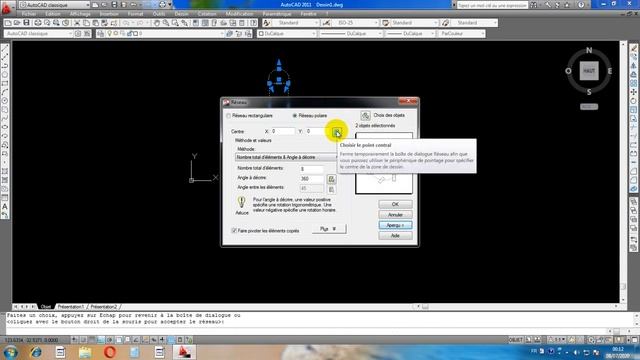Switch to the Présentation2 layout tab
The width and height of the screenshot is (640, 360).
click(103, 307)
